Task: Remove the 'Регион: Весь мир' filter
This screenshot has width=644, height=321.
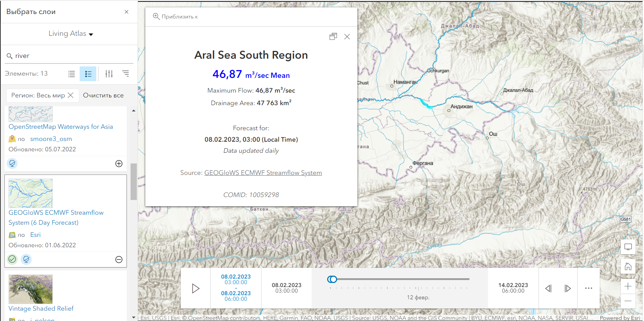Action: point(71,95)
